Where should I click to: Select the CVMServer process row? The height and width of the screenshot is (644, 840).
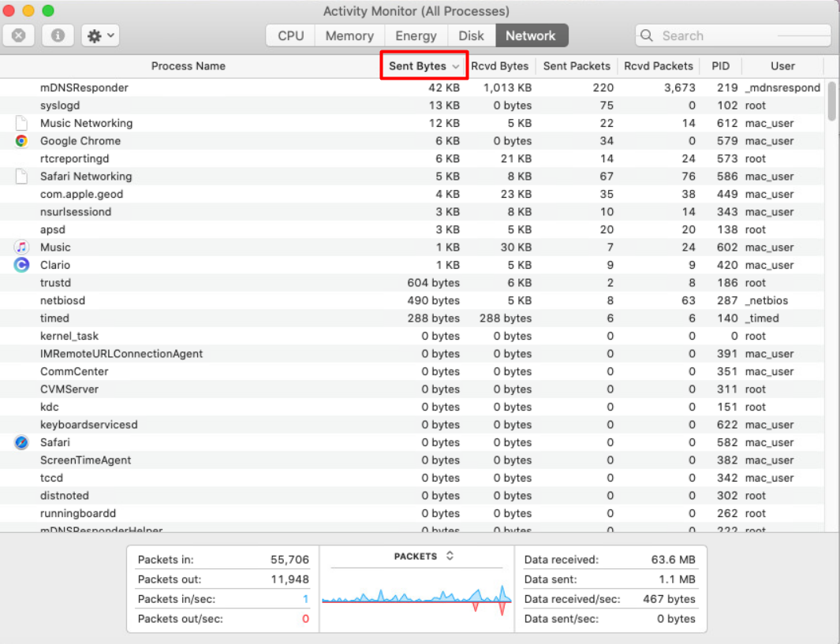click(x=412, y=389)
